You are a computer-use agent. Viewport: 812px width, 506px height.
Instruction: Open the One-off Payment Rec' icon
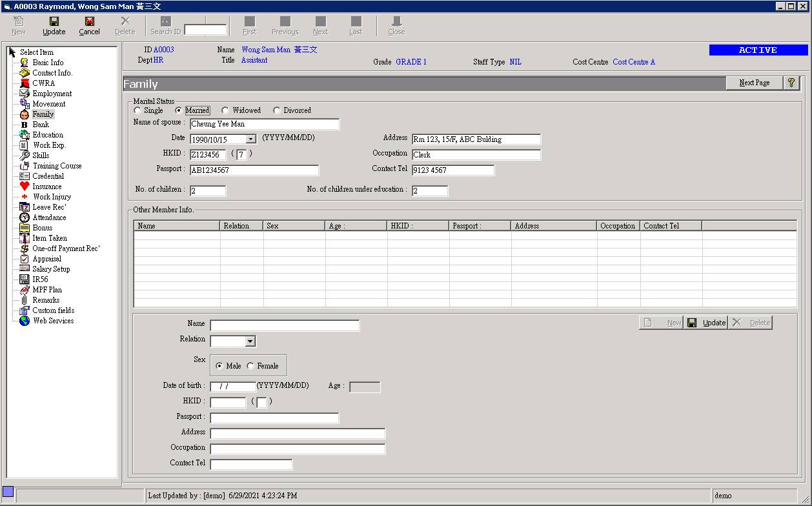pyautogui.click(x=25, y=248)
